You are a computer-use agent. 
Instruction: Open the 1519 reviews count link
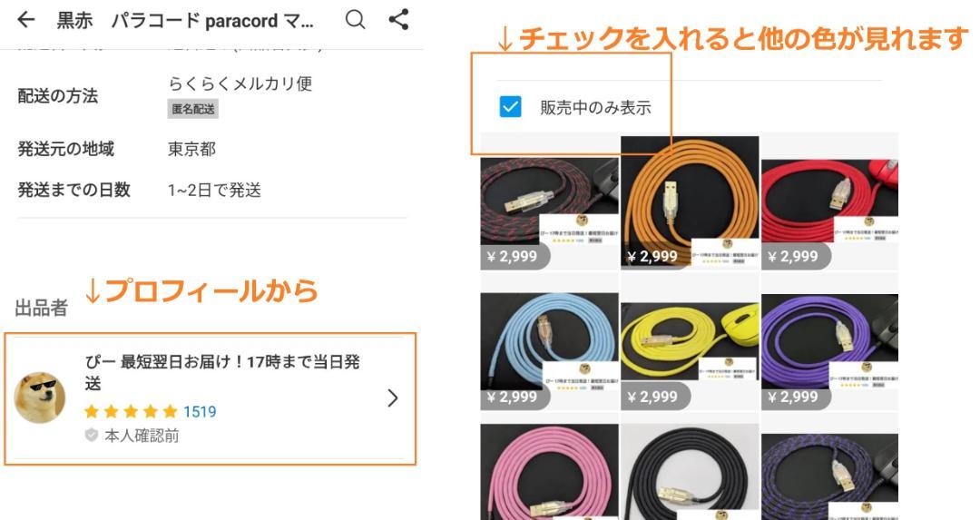(200, 411)
